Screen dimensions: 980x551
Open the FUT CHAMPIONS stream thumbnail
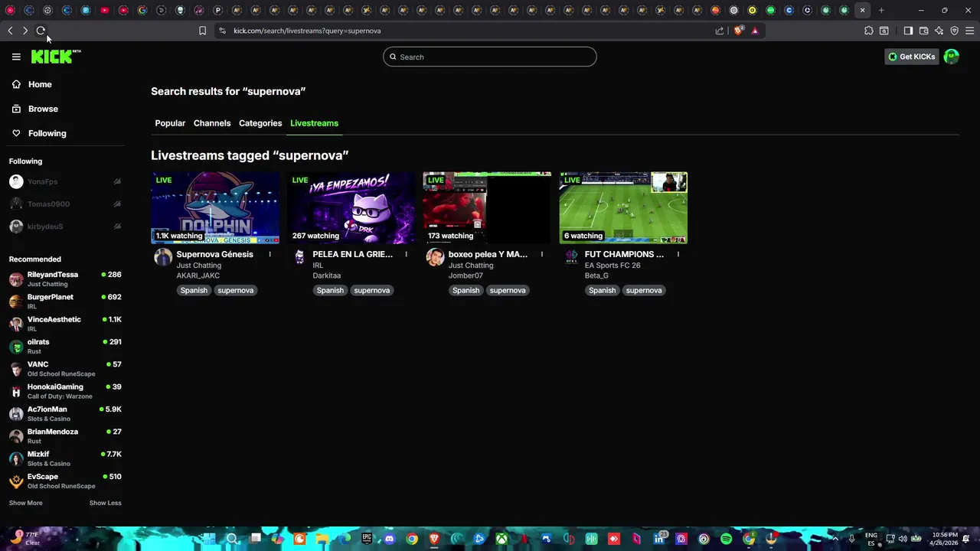623,208
